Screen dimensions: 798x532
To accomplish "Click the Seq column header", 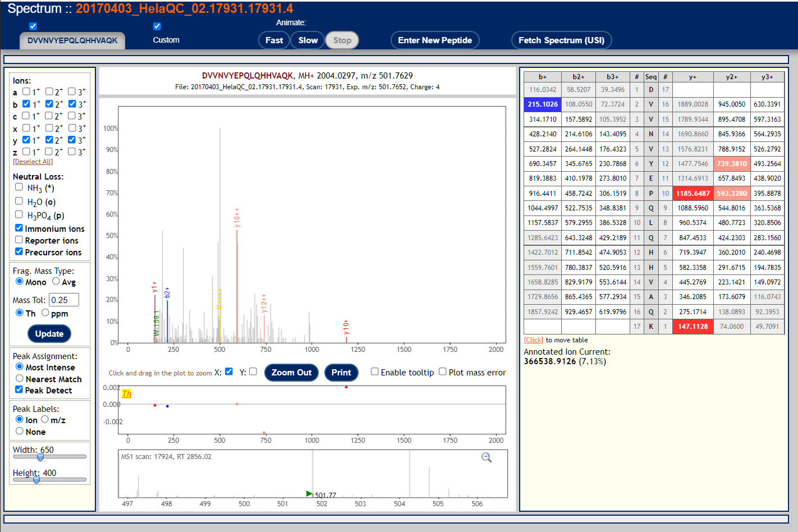I will click(651, 77).
